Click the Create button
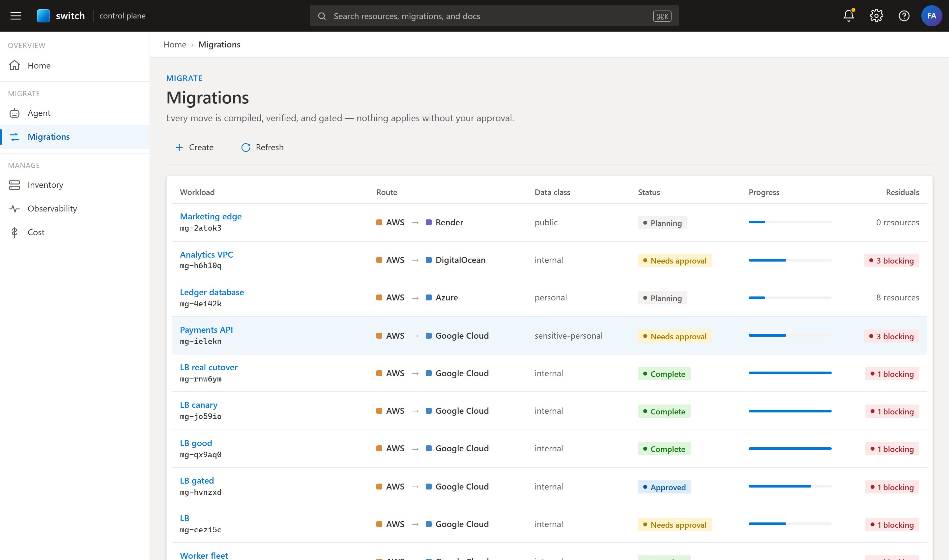Screen dimensions: 949x560 coord(194,148)
